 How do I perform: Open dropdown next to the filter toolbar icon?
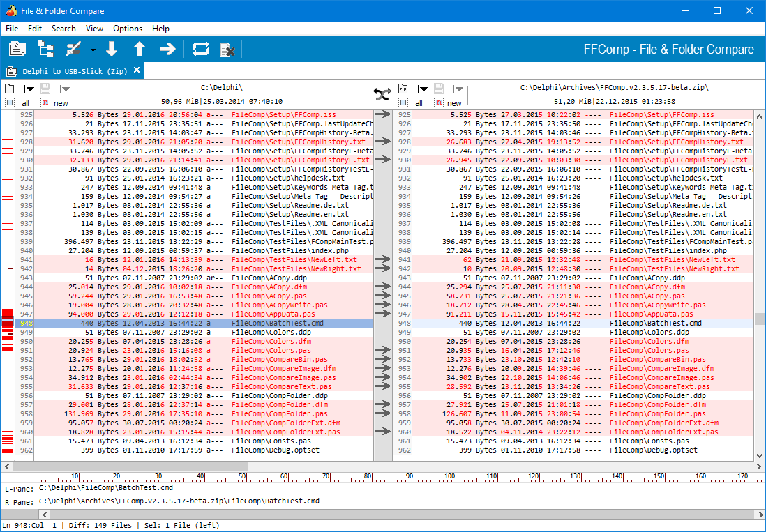[93, 50]
